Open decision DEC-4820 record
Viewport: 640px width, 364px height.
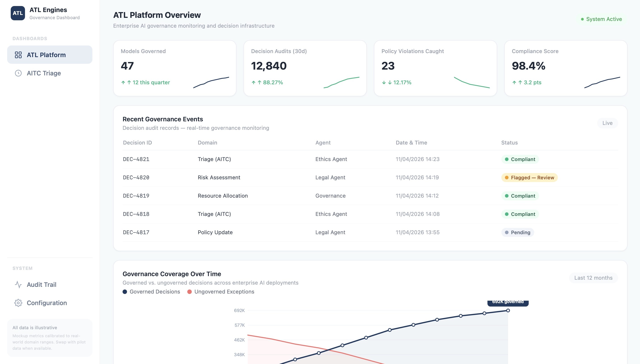coord(136,178)
